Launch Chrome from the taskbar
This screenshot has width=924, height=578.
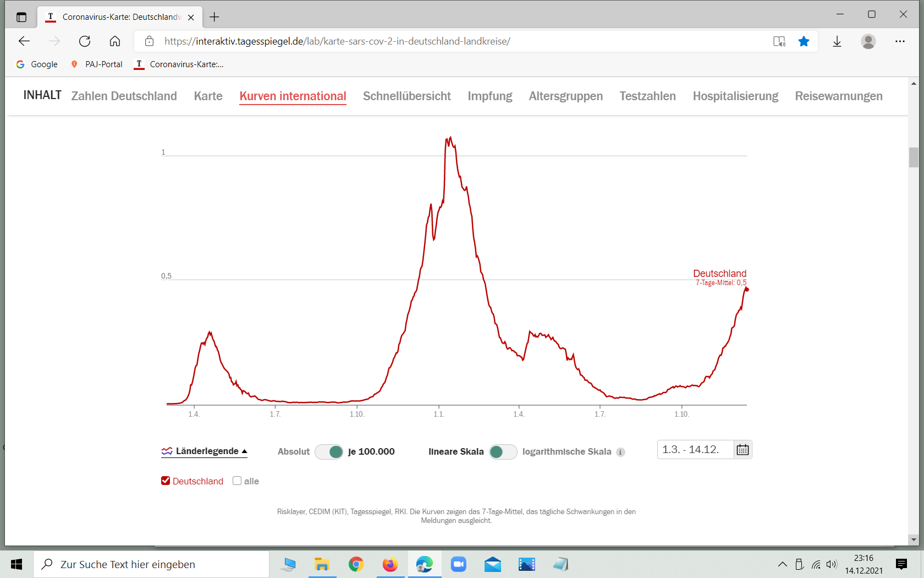click(x=356, y=564)
